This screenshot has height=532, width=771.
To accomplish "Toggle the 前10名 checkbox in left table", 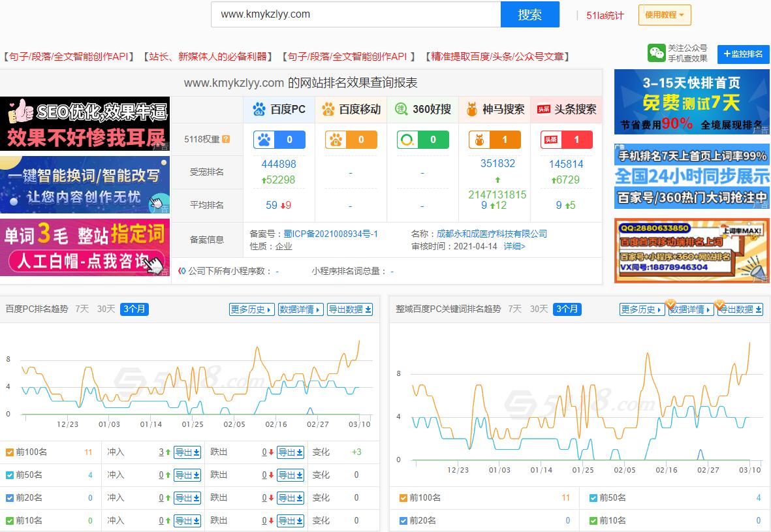I will click(x=9, y=520).
